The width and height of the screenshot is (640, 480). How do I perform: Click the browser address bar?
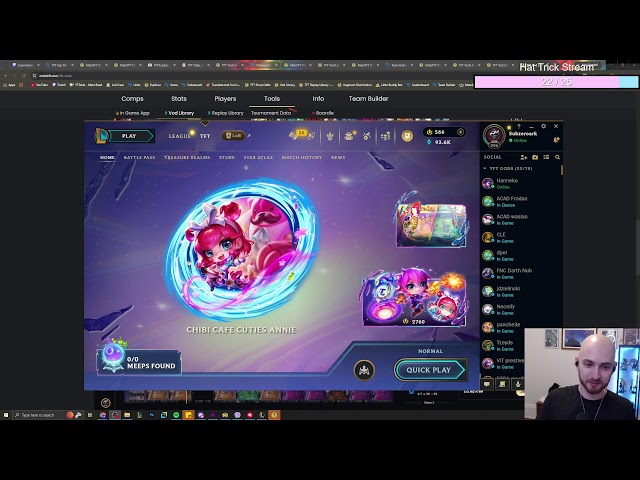(245, 76)
